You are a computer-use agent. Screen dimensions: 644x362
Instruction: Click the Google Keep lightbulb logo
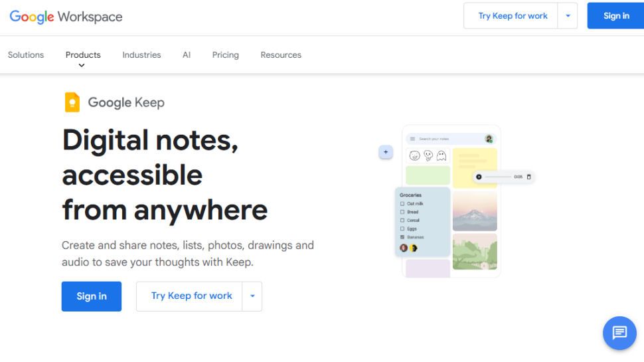72,102
